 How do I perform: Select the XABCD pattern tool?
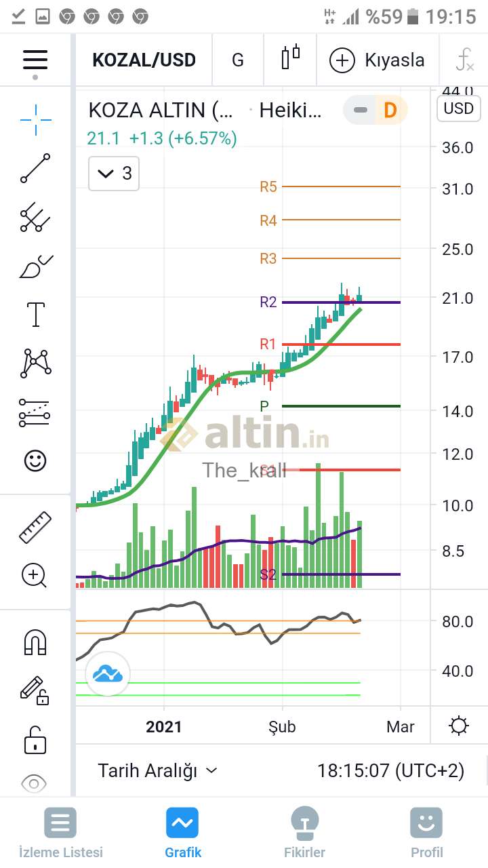point(35,363)
